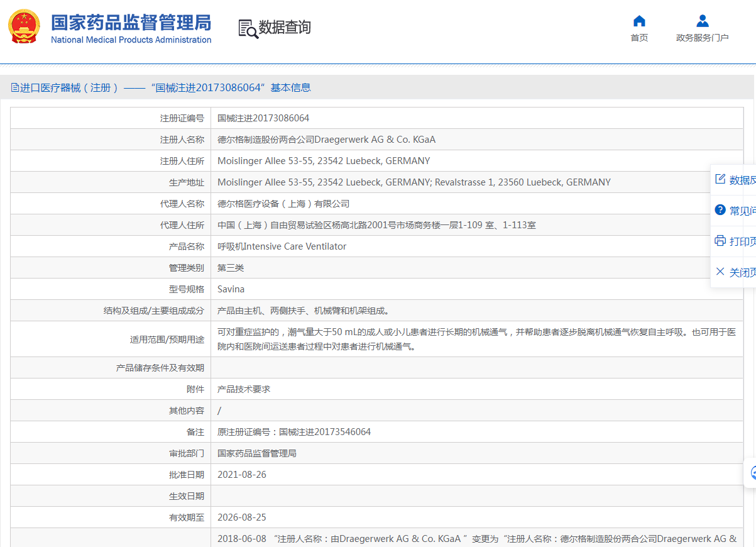
Task: Click the 结构及组成/主要组成成分 label
Action: 154,311
